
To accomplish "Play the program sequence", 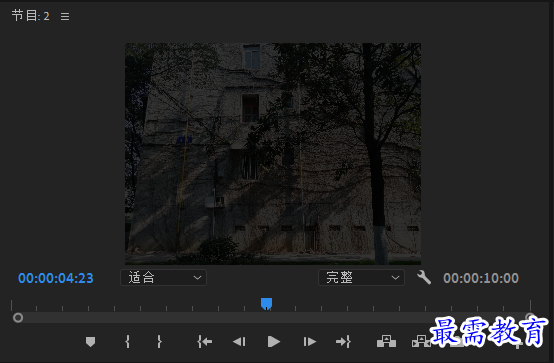I will (x=274, y=341).
